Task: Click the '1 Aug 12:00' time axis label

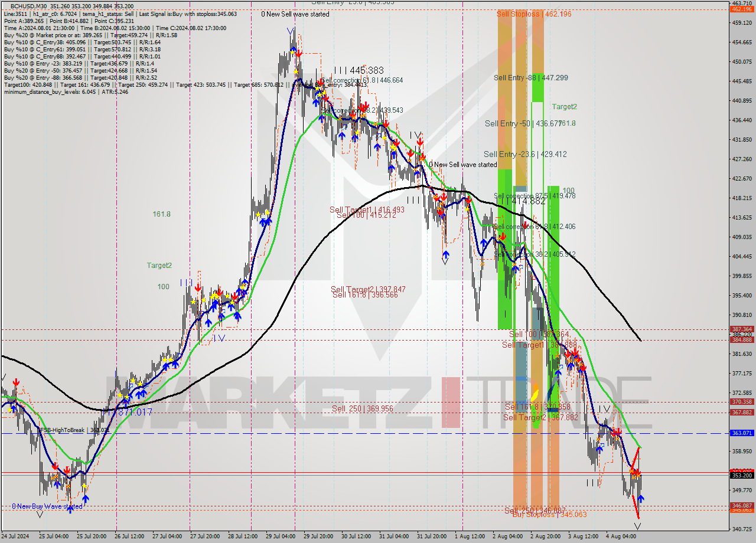Action: [x=470, y=537]
